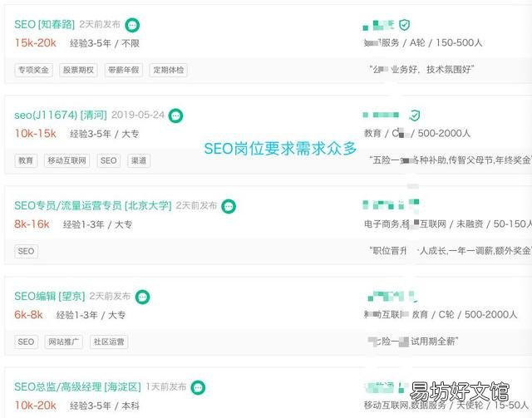Image resolution: width=532 pixels, height=418 pixels.
Task: Open chat icon beside SEO编辑 [望京] posting
Action: point(142,297)
